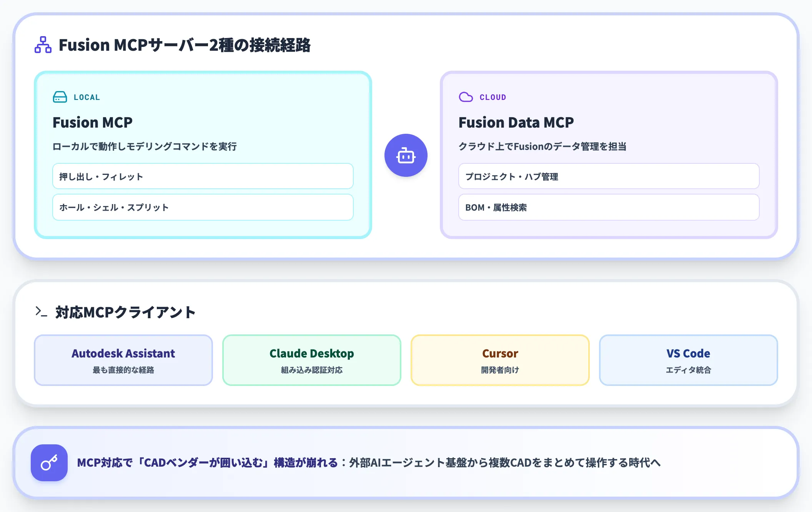Click the central robot icon circle
The width and height of the screenshot is (812, 512).
click(x=406, y=155)
